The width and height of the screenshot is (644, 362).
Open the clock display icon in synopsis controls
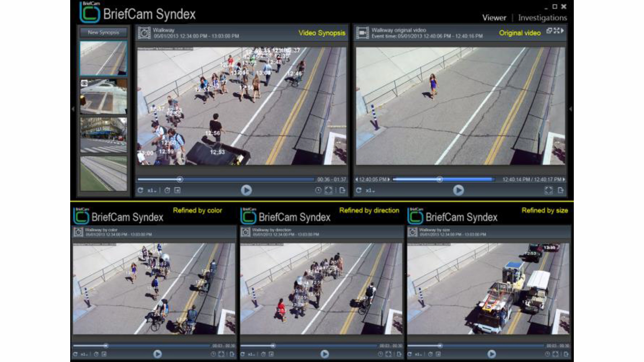pyautogui.click(x=318, y=190)
